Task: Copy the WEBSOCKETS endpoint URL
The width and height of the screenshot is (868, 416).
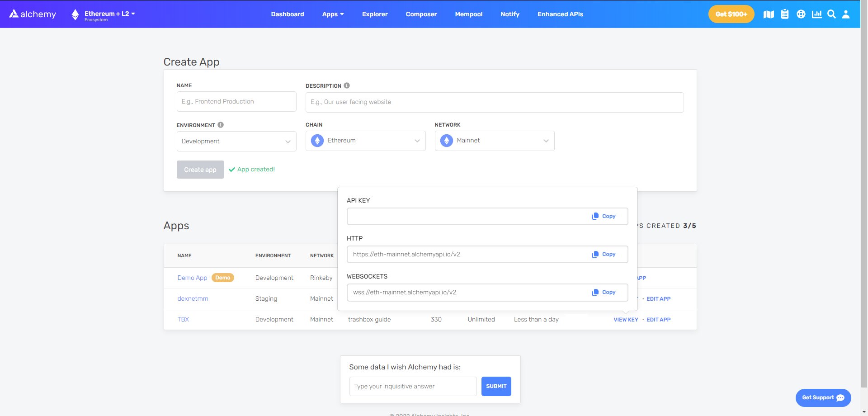Action: [604, 292]
